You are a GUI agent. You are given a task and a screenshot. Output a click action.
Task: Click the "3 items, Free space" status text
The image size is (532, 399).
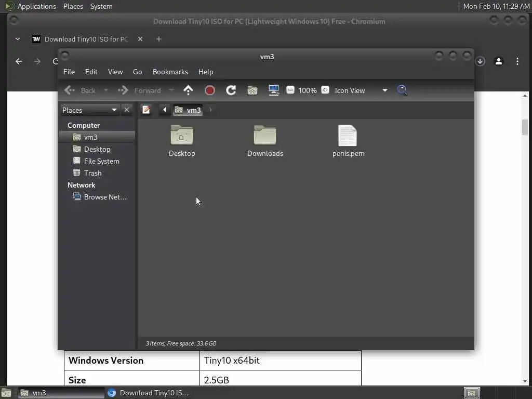coord(181,343)
